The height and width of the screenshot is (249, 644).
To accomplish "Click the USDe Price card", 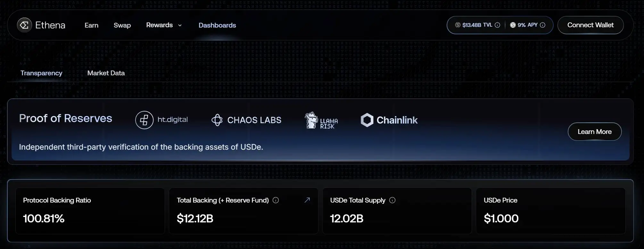I will 550,211.
